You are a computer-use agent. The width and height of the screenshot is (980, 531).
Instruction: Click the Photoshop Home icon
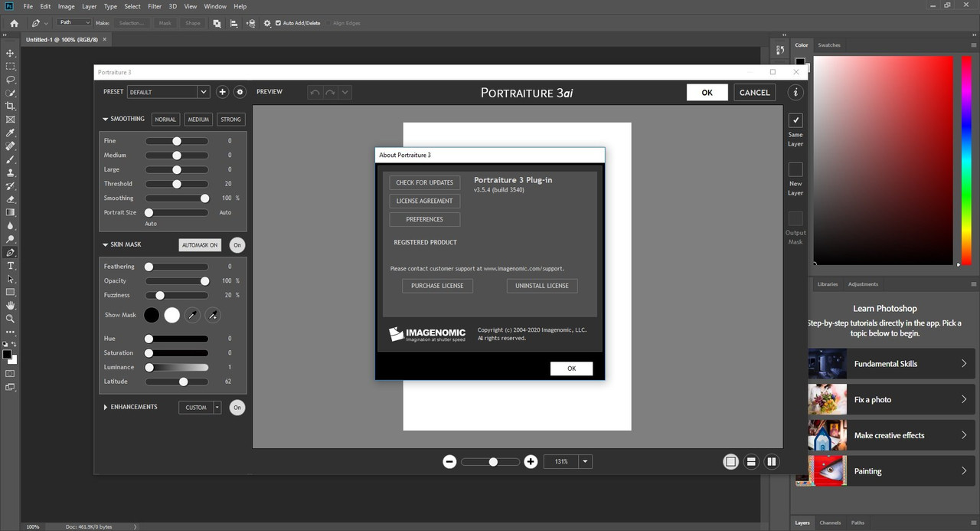14,23
